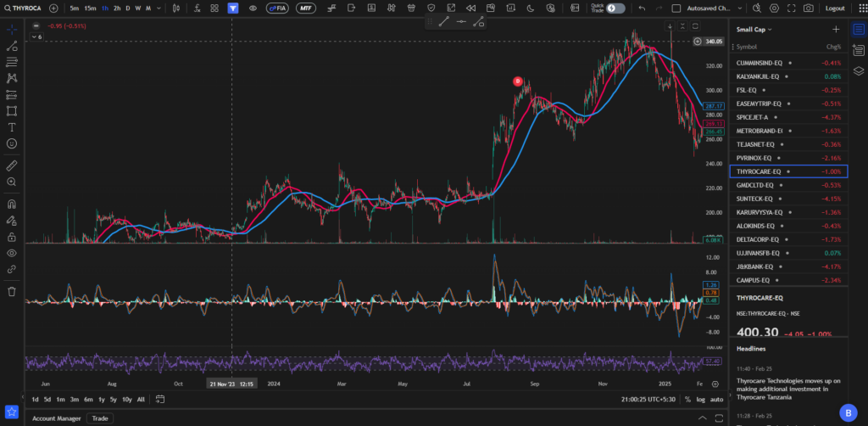Screen dimensions: 868x426
Task: Toggle the Quick Trade switch
Action: (615, 8)
